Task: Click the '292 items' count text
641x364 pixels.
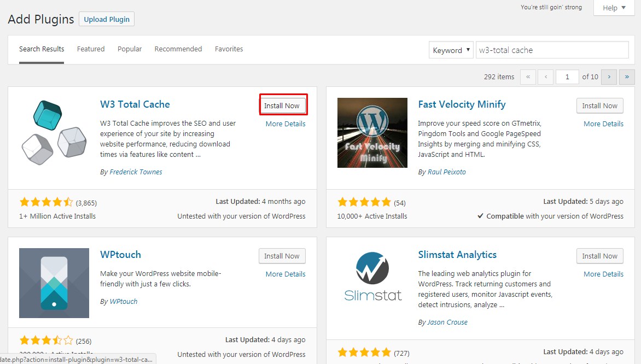Action: point(499,77)
